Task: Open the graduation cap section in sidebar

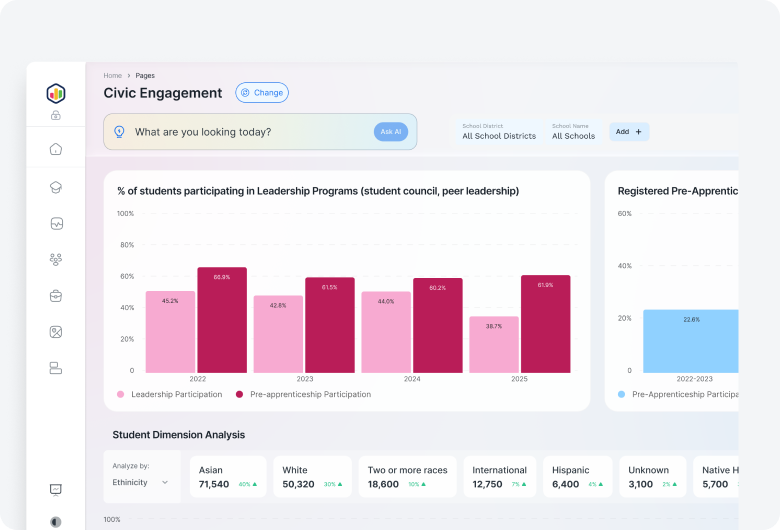Action: pos(56,187)
